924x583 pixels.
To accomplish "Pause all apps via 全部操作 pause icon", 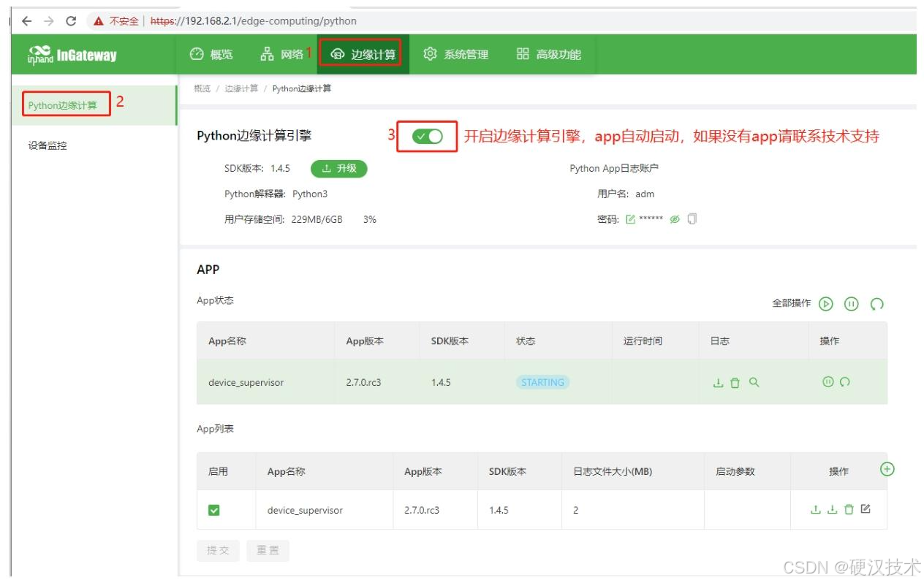I will pyautogui.click(x=851, y=304).
